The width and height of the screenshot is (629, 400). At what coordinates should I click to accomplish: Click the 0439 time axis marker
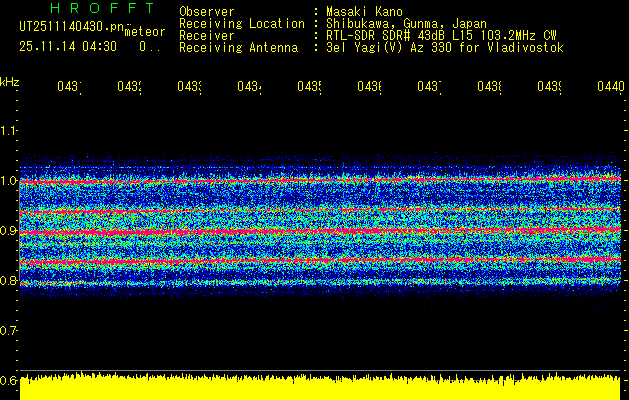pos(549,86)
